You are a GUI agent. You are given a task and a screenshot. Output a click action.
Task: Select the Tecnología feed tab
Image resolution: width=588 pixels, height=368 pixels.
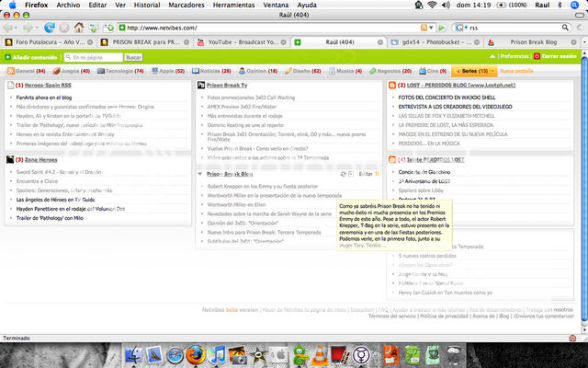tap(124, 71)
